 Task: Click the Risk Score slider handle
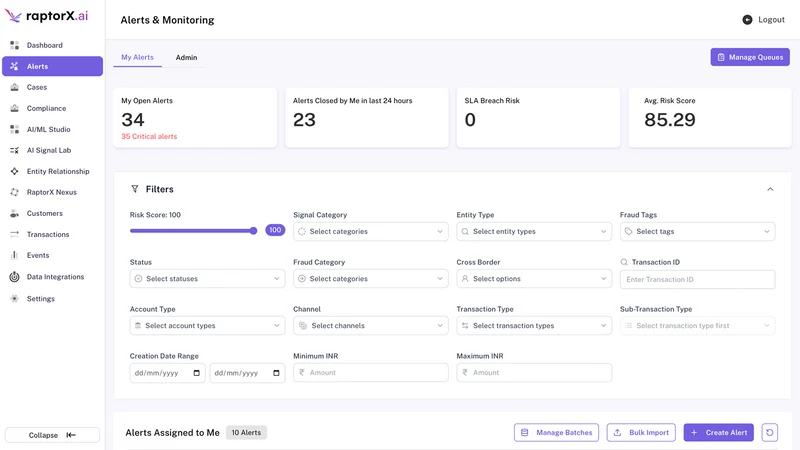pyautogui.click(x=254, y=231)
